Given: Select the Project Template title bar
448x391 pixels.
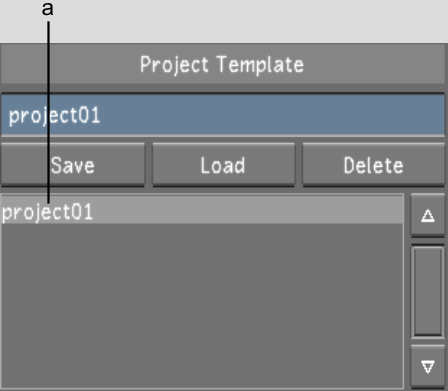Looking at the screenshot, I should point(223,64).
